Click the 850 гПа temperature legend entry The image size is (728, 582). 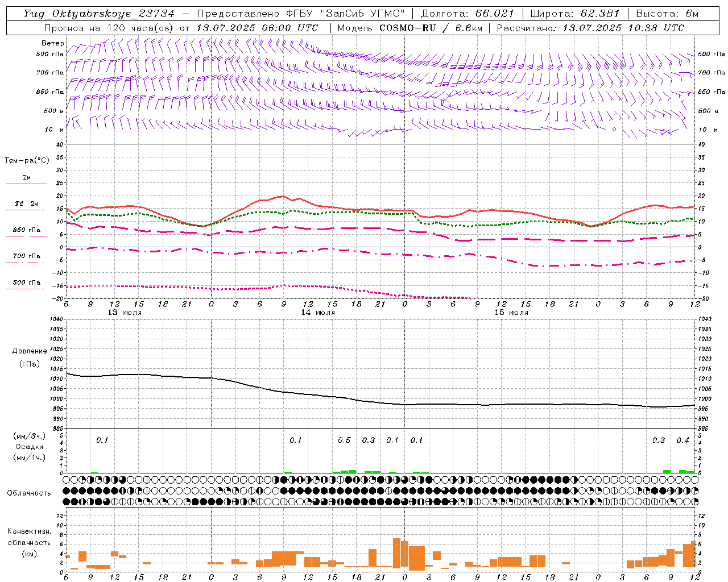(26, 232)
